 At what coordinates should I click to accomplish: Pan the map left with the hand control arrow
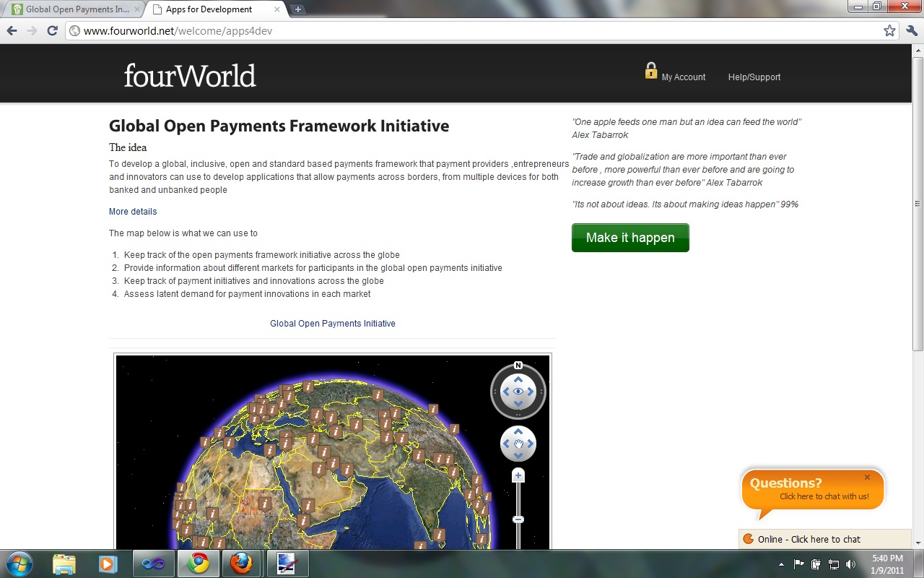pos(507,444)
